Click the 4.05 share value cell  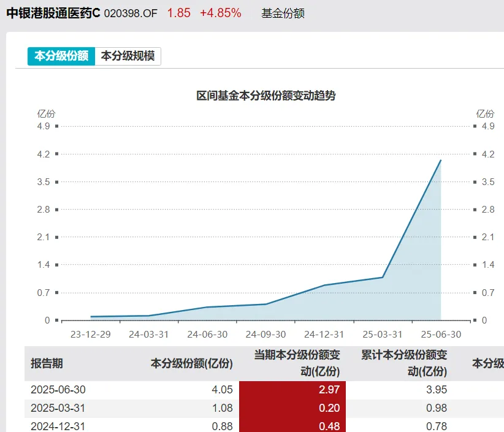[x=222, y=390]
